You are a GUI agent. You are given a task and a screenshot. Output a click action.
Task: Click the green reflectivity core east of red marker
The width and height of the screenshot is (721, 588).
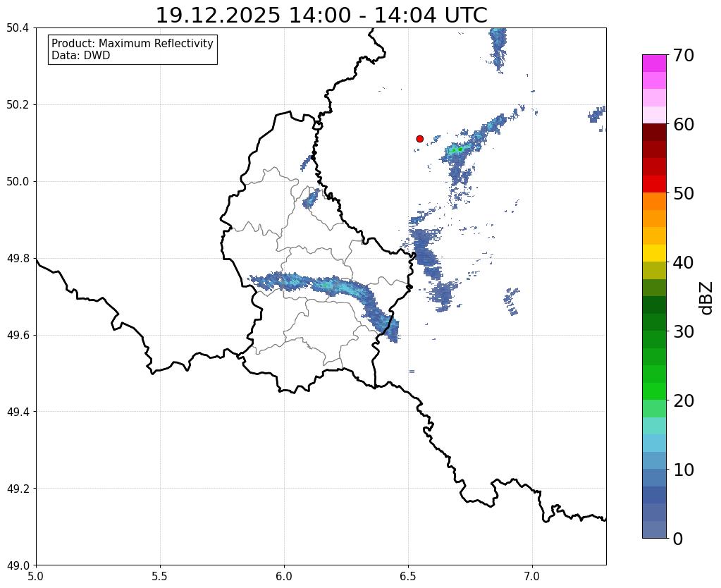(x=456, y=149)
